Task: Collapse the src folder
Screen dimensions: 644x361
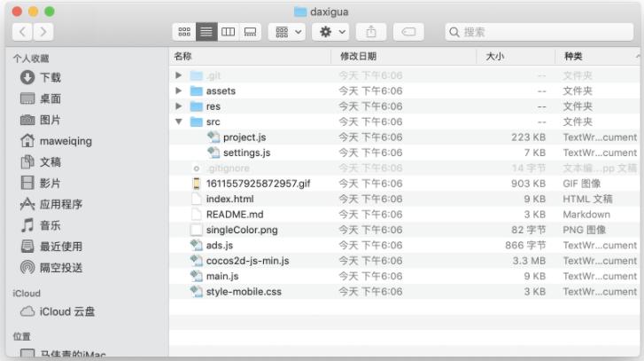Action: pos(179,122)
